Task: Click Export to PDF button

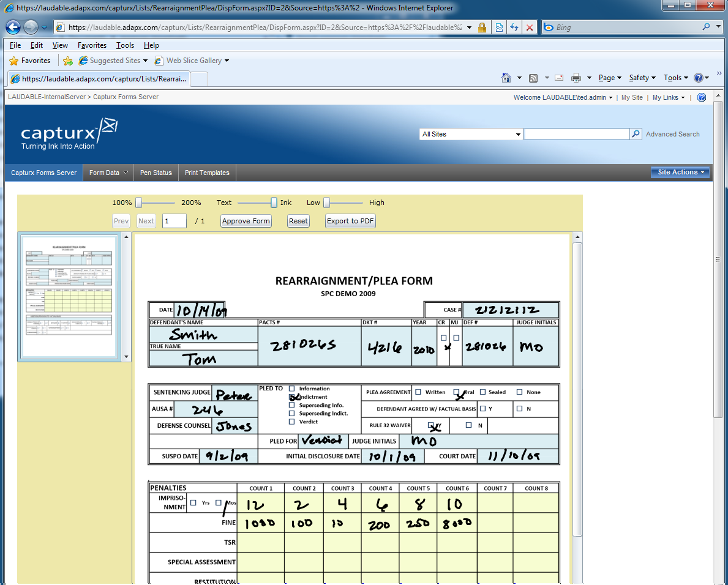Action: (350, 221)
